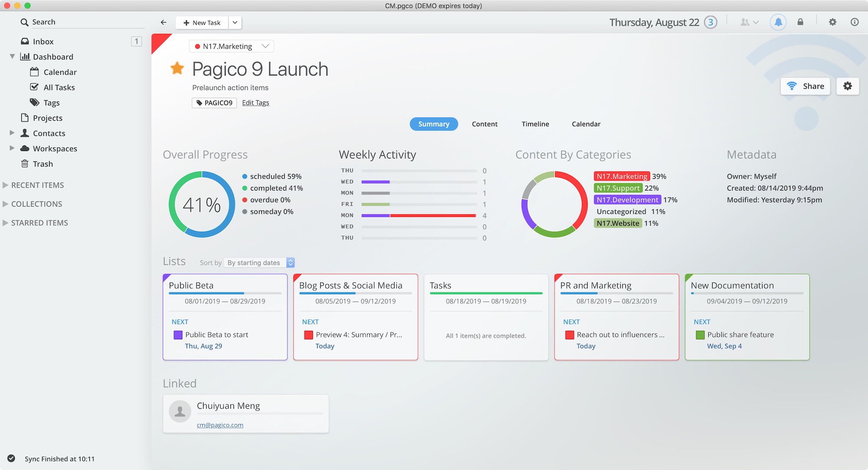Open the Inbox tray icon

(x=25, y=41)
